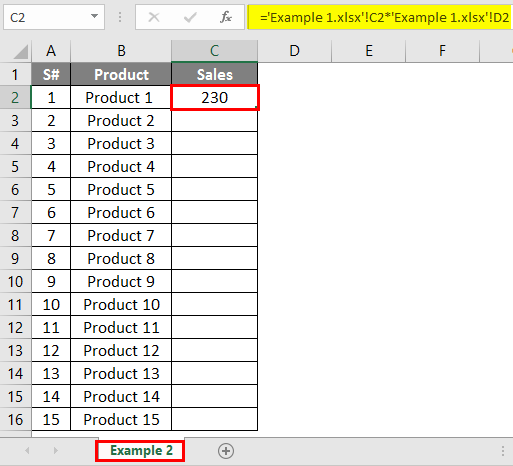The height and width of the screenshot is (466, 513).
Task: Switch to the Example 2 sheet tab
Action: pos(141,451)
